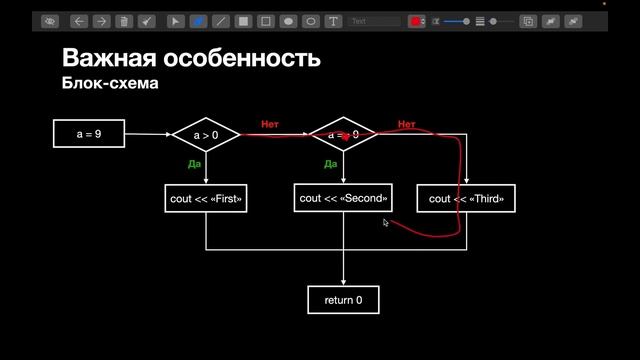Click the 'cout << «Second»' block
This screenshot has width=640, height=360.
click(343, 198)
